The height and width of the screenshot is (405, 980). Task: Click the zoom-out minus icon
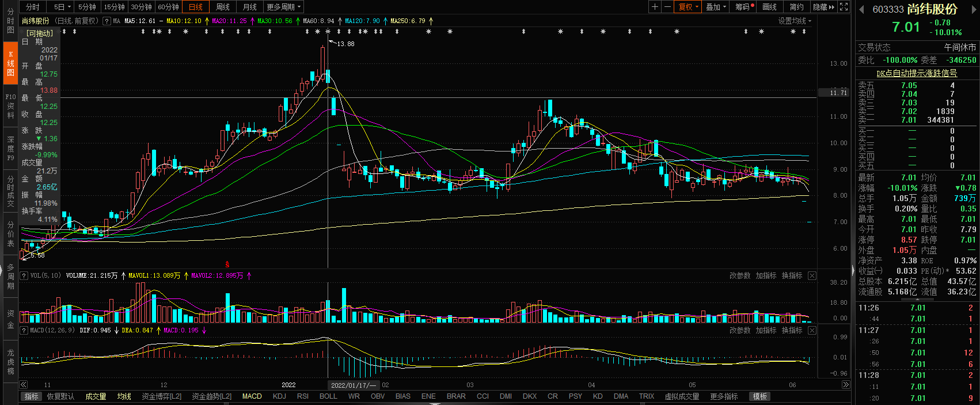tap(667, 7)
